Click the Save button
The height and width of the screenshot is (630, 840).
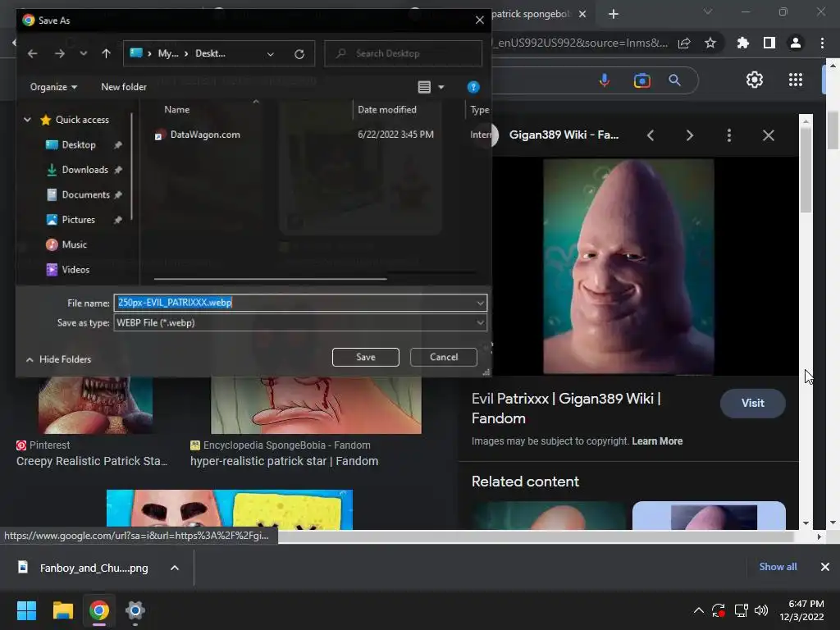[365, 358]
